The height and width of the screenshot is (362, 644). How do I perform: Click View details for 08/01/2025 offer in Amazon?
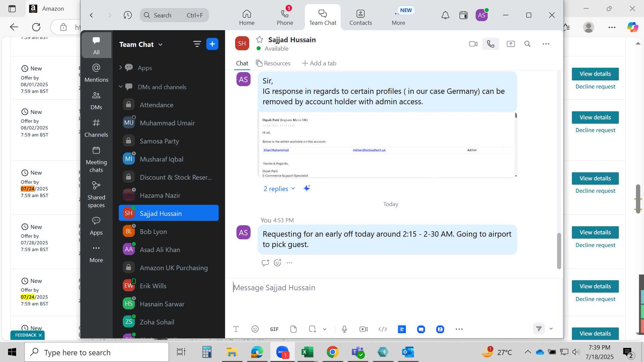pyautogui.click(x=595, y=74)
